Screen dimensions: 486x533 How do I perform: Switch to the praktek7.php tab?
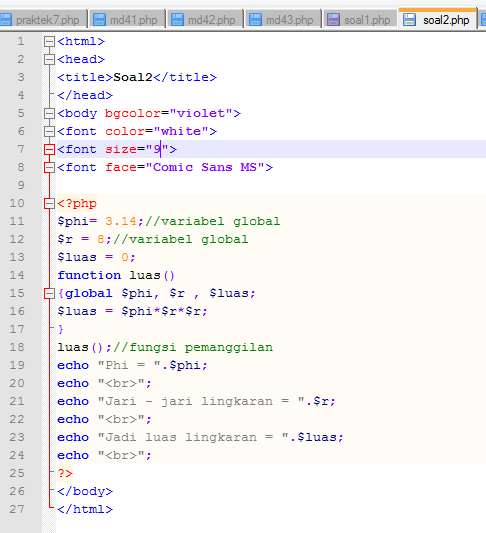[x=43, y=20]
